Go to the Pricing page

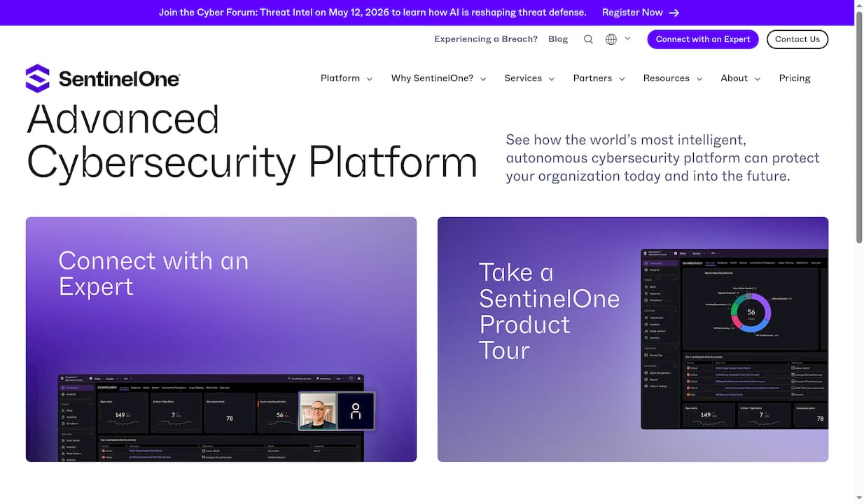(x=795, y=78)
